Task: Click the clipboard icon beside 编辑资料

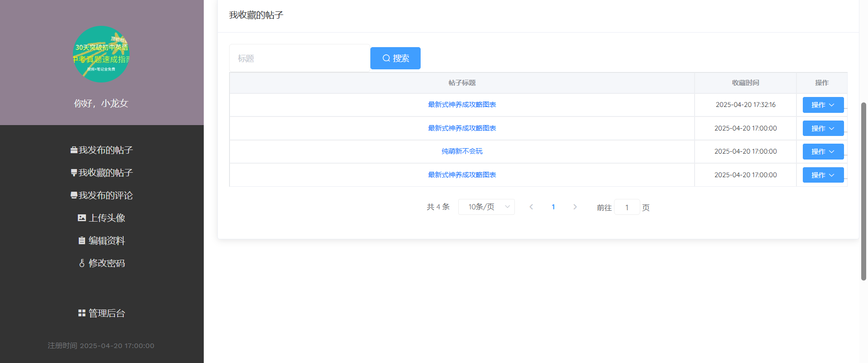Action: [82, 241]
